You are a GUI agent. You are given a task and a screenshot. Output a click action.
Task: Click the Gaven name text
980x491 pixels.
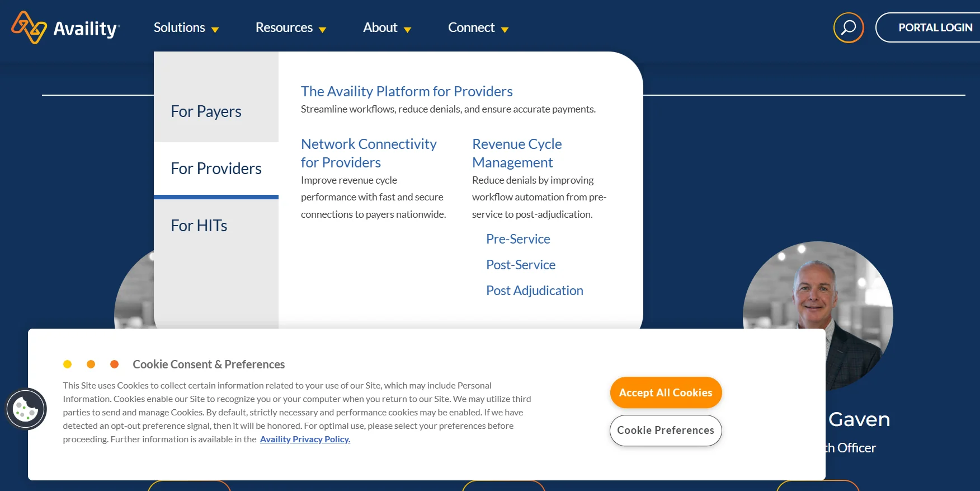pyautogui.click(x=859, y=419)
